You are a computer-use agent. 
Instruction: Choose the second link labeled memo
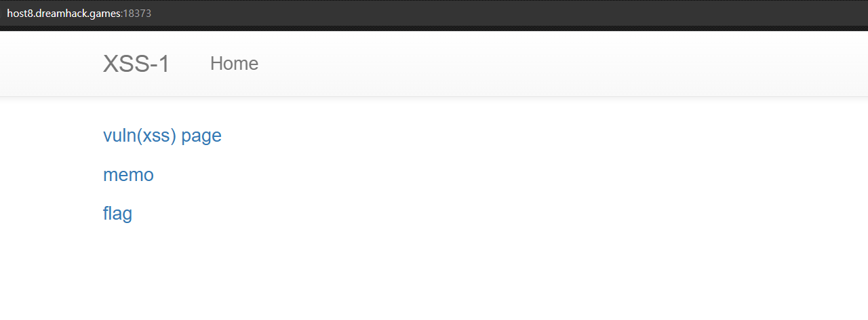pos(128,175)
